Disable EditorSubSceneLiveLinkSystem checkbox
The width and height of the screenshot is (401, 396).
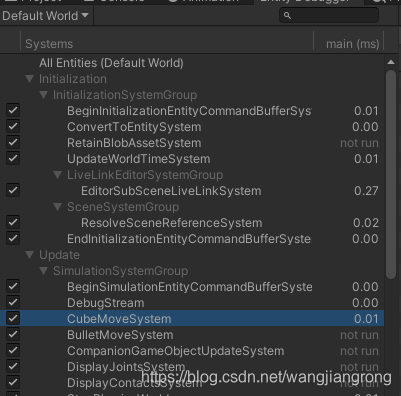pos(13,191)
